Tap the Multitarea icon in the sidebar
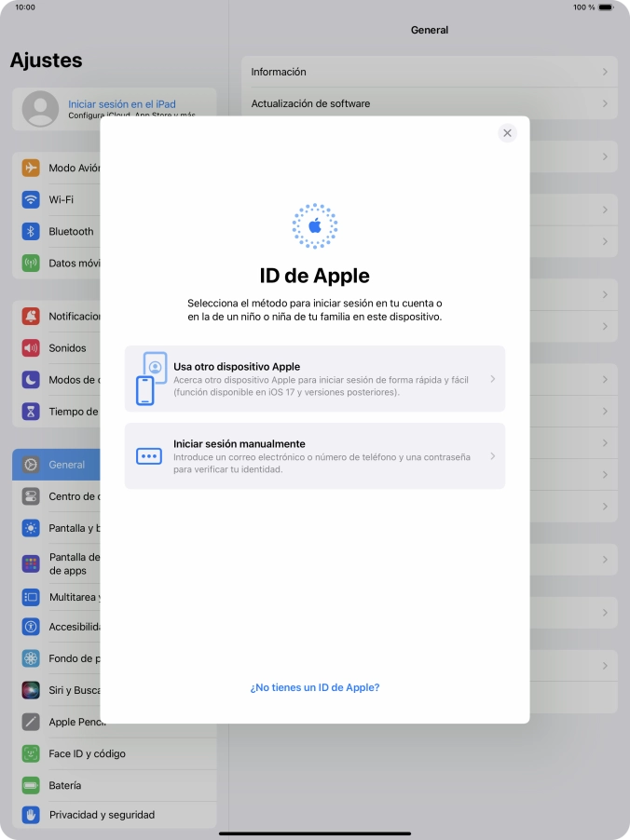Screen dimensions: 630x840 (31, 597)
